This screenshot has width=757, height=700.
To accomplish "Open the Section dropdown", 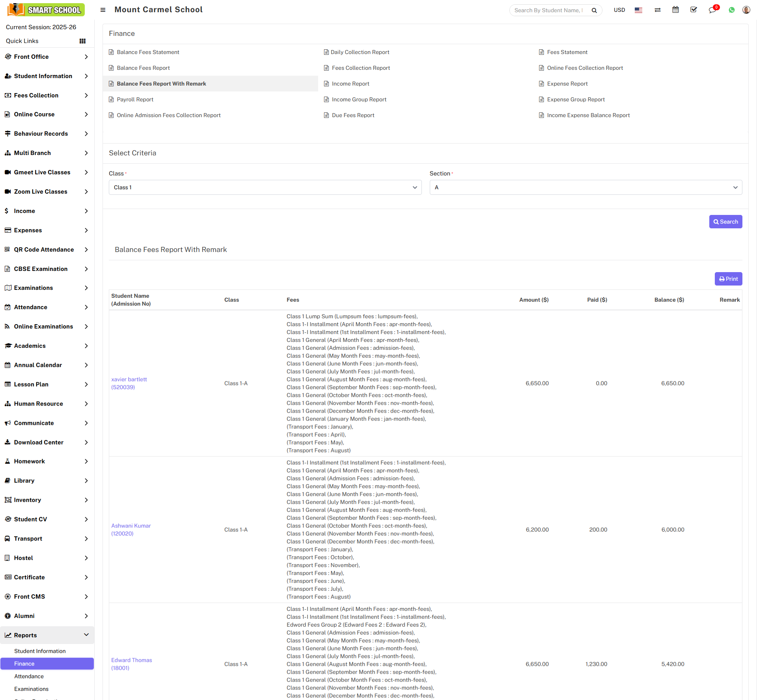I will point(585,187).
